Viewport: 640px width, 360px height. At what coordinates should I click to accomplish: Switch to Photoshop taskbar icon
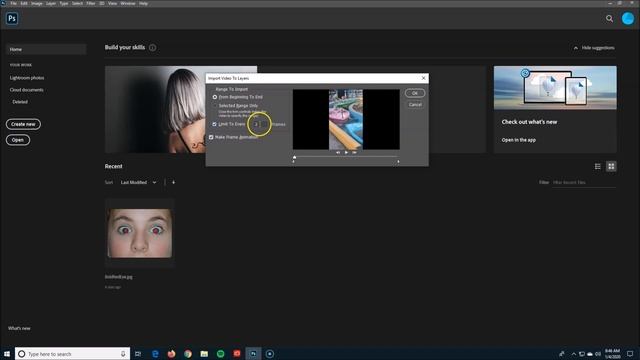[253, 354]
